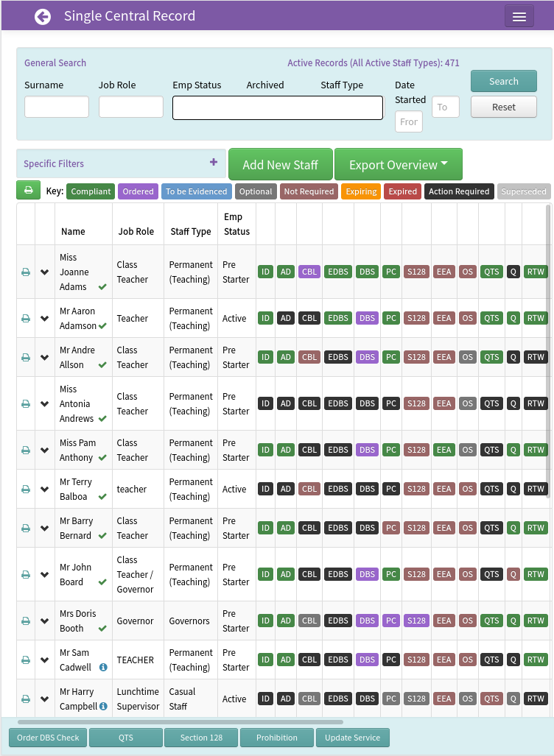554x756 pixels.
Task: Print Mr Andre Allson record
Action: pos(26,358)
